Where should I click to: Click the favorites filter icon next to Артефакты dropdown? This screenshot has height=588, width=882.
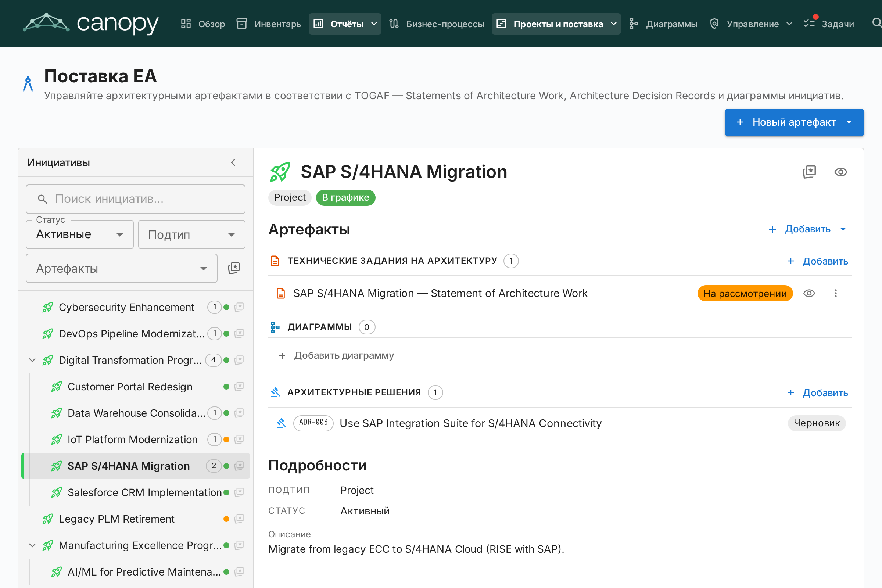234,268
